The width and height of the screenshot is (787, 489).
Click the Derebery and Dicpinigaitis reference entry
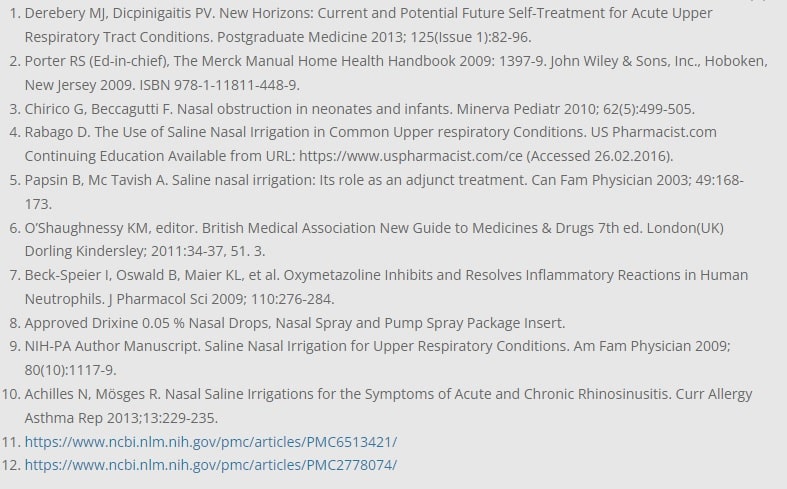[200, 13]
